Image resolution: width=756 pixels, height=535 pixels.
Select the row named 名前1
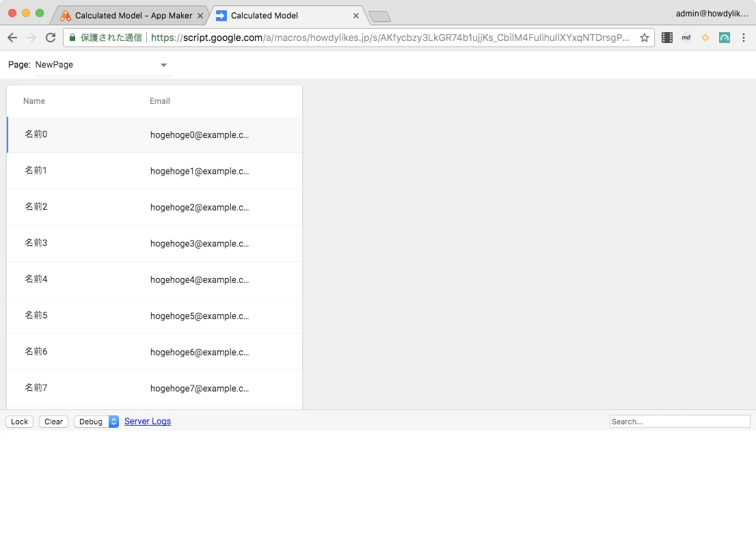154,171
